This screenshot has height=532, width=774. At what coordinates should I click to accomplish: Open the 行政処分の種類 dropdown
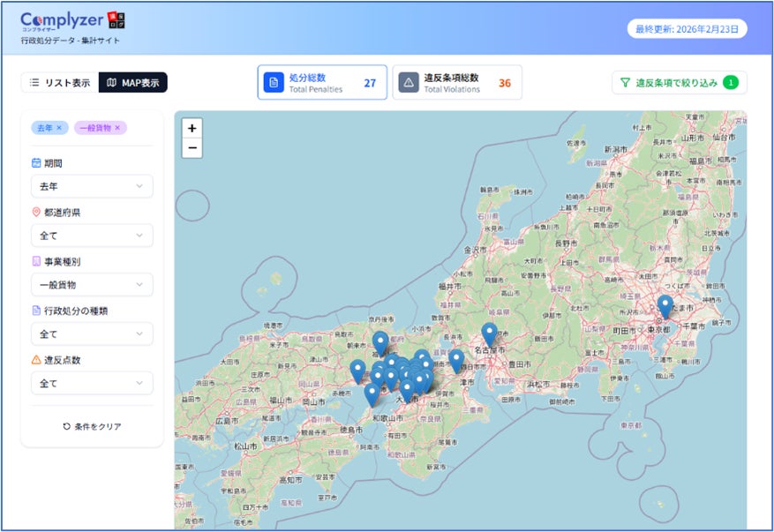coord(92,334)
